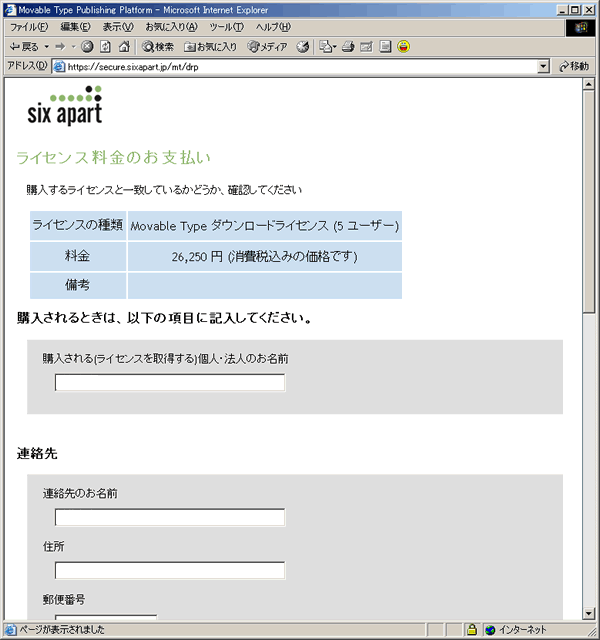600x640 pixels.
Task: Open the 表示(V) menu
Action: [x=118, y=27]
